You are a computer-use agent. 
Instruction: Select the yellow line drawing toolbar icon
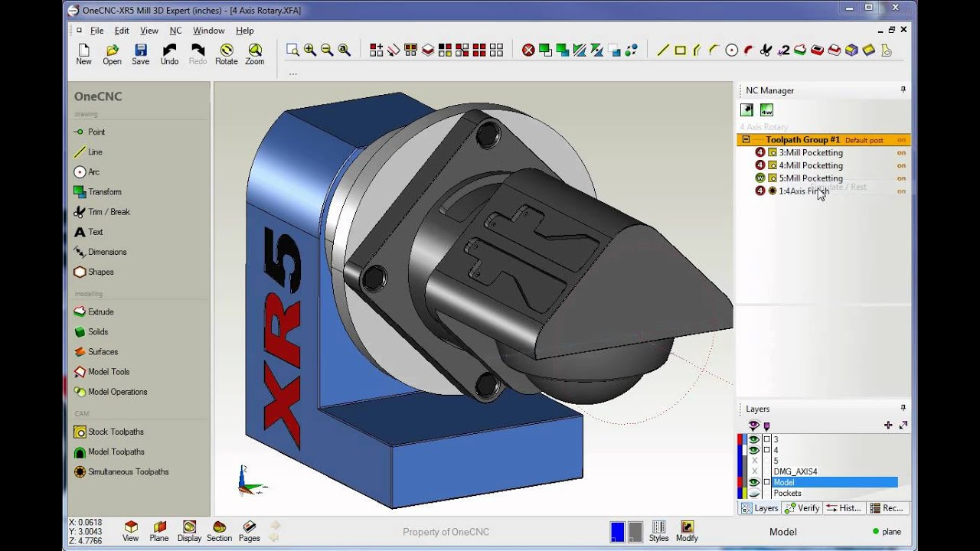(663, 50)
